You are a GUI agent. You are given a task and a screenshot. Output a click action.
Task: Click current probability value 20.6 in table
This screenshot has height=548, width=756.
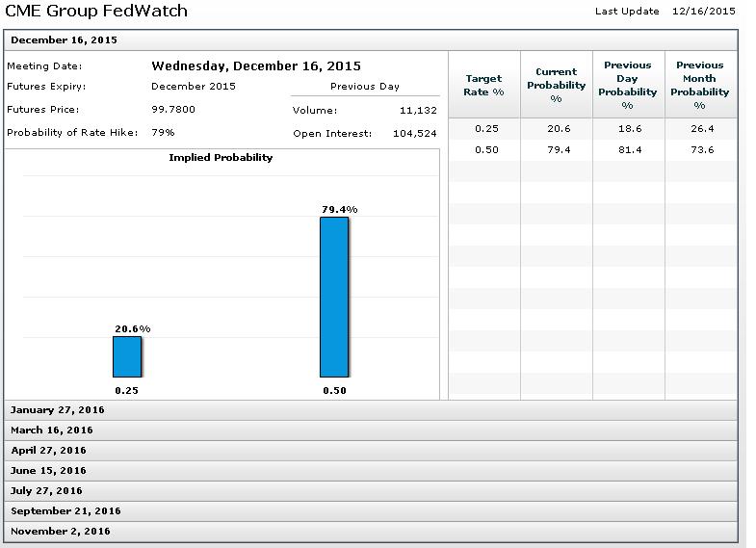[x=559, y=129]
